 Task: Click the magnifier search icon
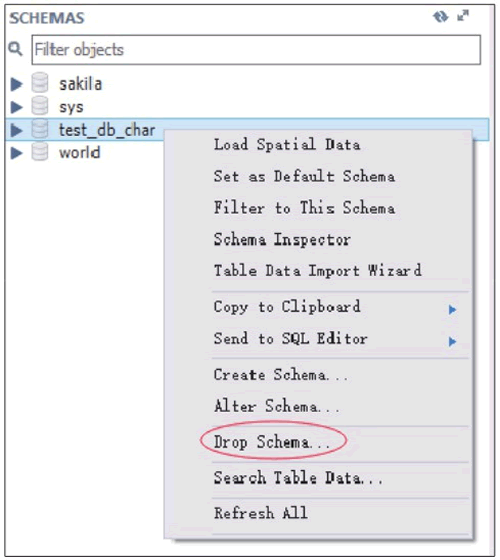coord(15,49)
